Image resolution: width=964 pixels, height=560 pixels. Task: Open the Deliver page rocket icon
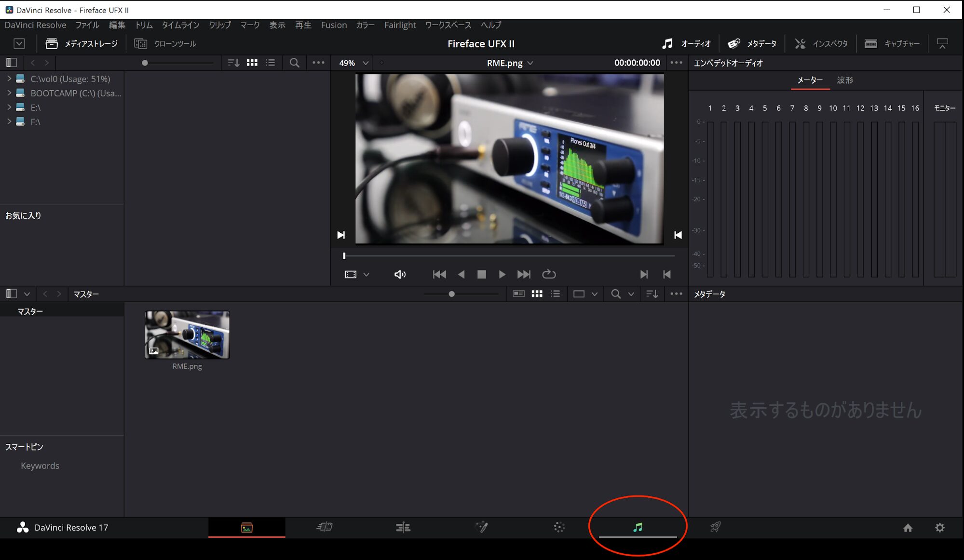pyautogui.click(x=715, y=527)
